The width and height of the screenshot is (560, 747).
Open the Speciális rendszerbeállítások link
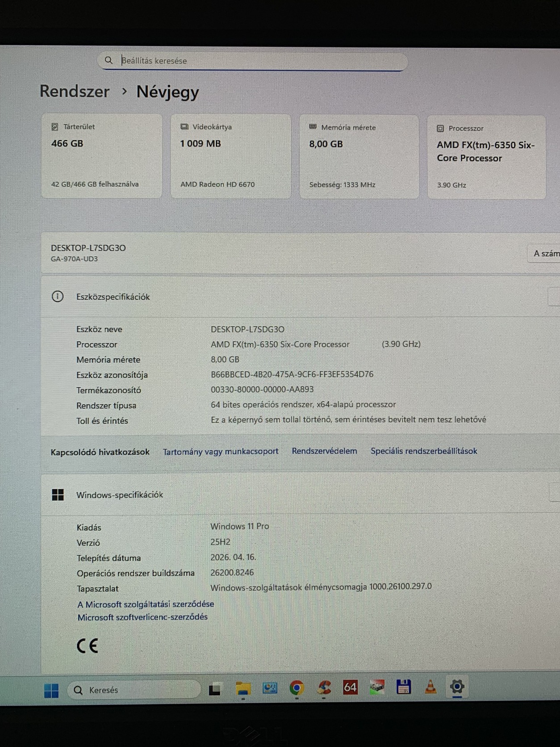424,451
